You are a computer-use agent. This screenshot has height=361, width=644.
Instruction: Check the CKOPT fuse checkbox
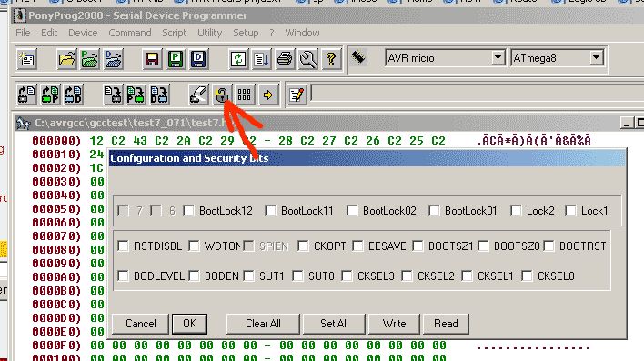303,246
